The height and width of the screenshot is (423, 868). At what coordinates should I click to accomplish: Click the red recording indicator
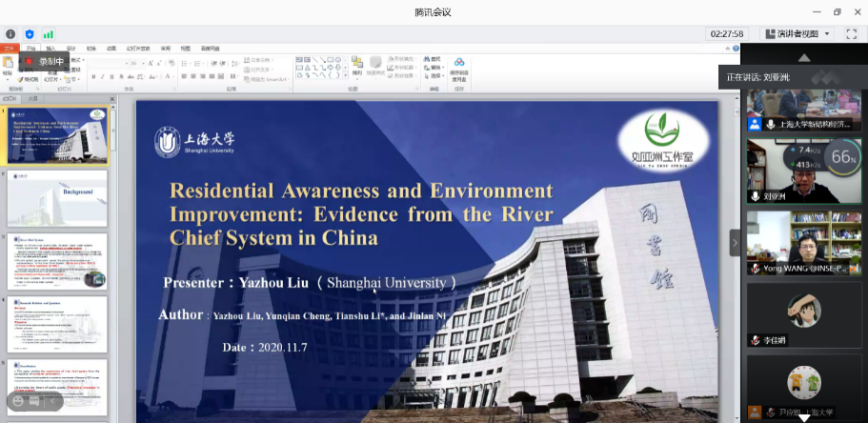click(x=30, y=62)
